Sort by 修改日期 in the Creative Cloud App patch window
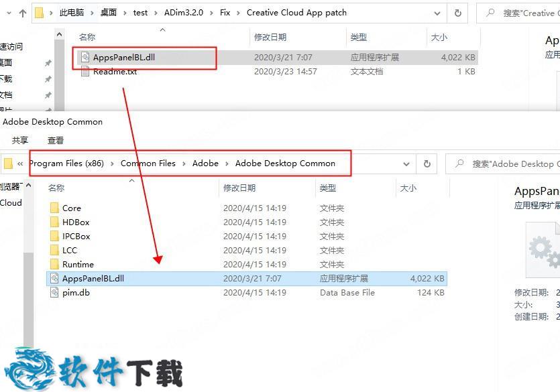The width and height of the screenshot is (560, 392). click(x=270, y=37)
